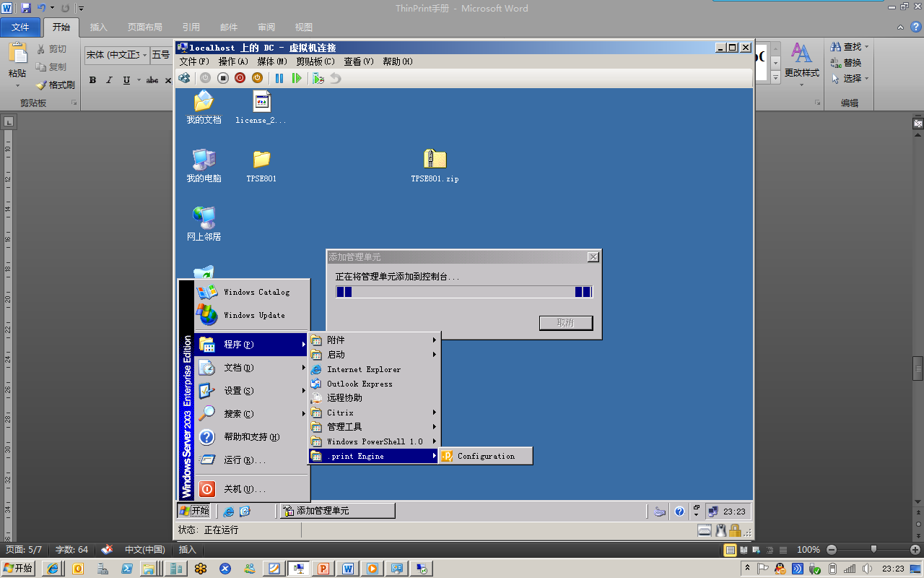The height and width of the screenshot is (578, 924).
Task: Click the Word zoom slider handle
Action: (873, 550)
